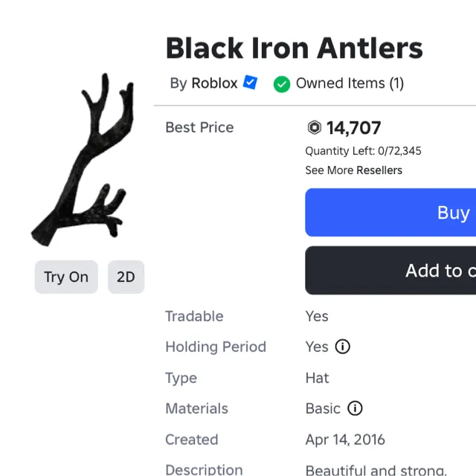Viewport: 476px width, 476px height.
Task: Open the Holding Period info icon
Action: [342, 347]
